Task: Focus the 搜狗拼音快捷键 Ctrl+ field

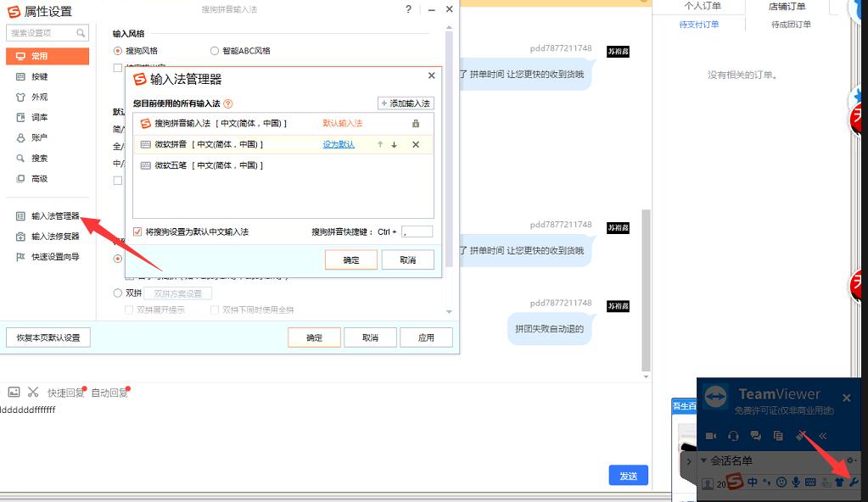Action: [x=417, y=231]
